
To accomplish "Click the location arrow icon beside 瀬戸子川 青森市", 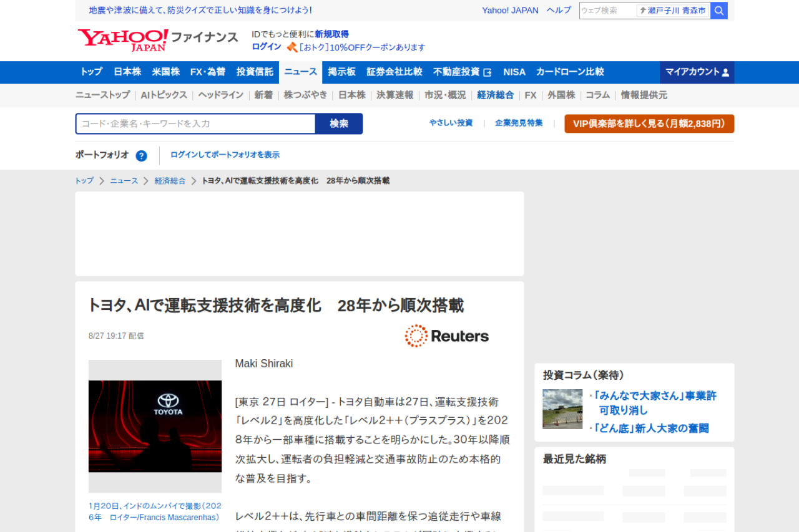I will coord(642,11).
